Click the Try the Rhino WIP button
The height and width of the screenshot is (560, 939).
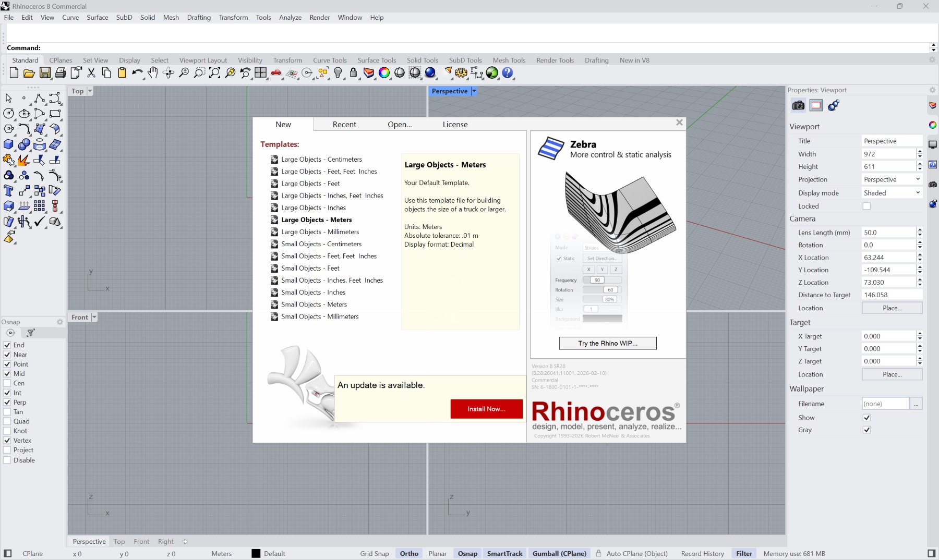tap(608, 343)
